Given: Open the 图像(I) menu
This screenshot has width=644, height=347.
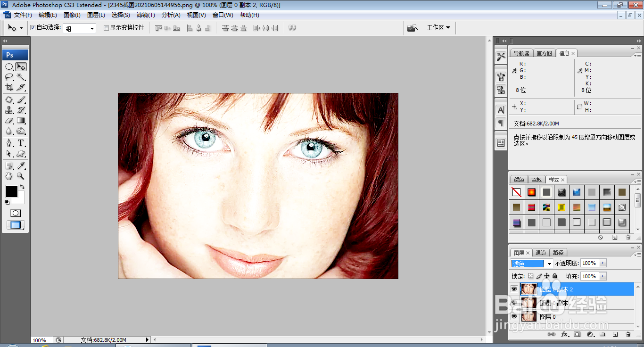Looking at the screenshot, I should (x=72, y=15).
